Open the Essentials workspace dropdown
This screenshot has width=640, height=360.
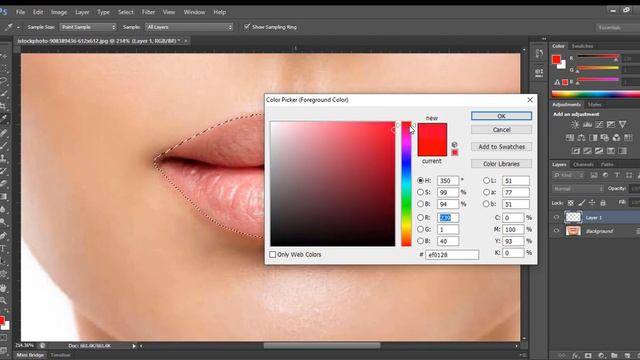[x=618, y=27]
